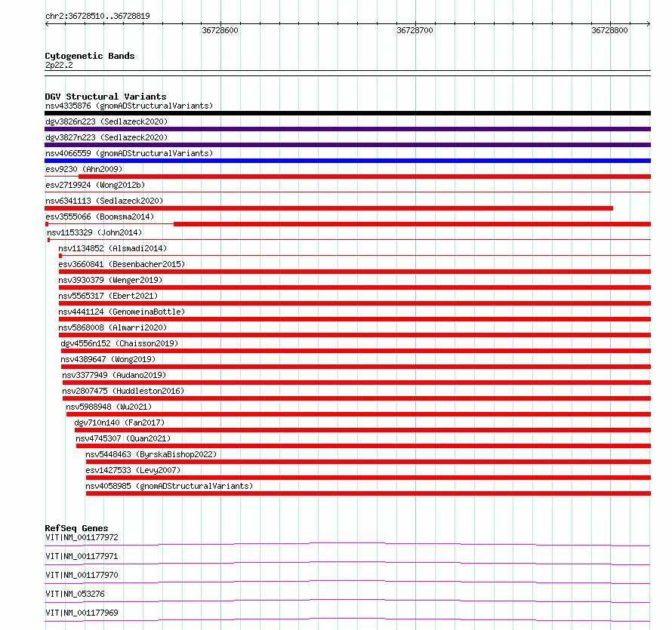Open variant esv3555066 (Boomsma2014) label
The height and width of the screenshot is (630, 672).
(x=100, y=217)
